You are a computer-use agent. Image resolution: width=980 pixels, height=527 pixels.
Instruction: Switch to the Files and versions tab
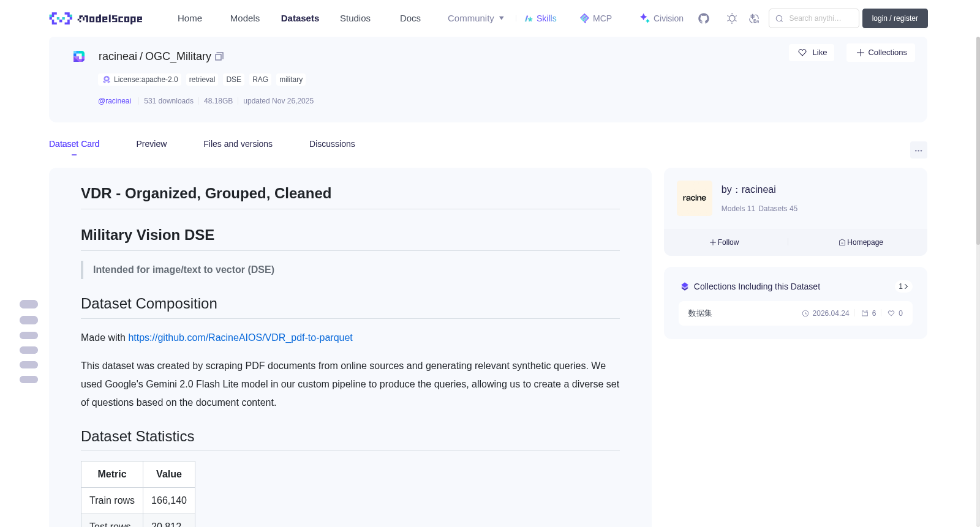[238, 144]
